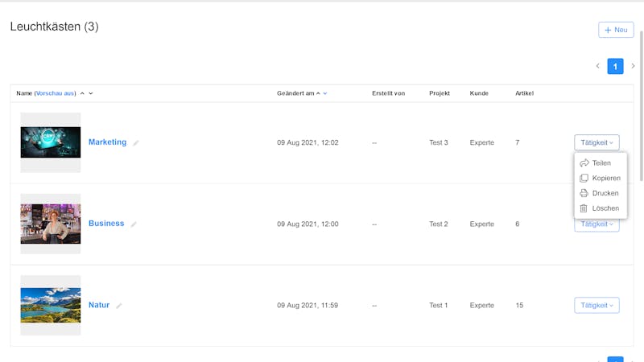Open the Natur landscape thumbnail
Image resolution: width=644 pixels, height=362 pixels.
point(51,306)
